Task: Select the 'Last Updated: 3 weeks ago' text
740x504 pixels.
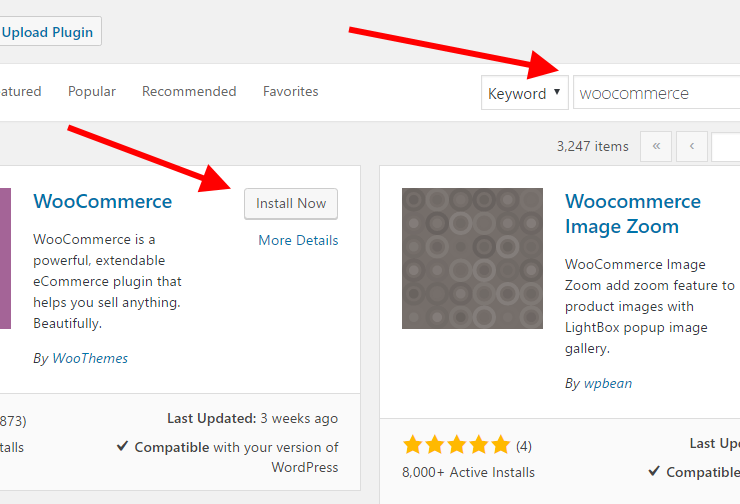Action: pyautogui.click(x=252, y=418)
